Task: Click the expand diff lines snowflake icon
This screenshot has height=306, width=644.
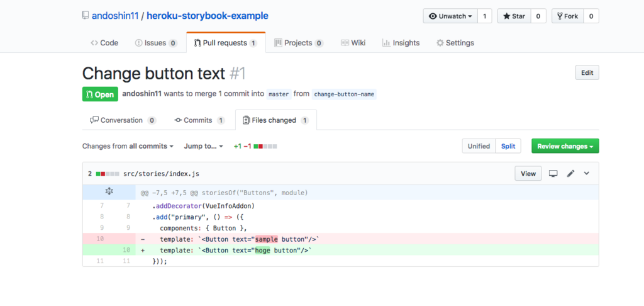Action: tap(109, 191)
